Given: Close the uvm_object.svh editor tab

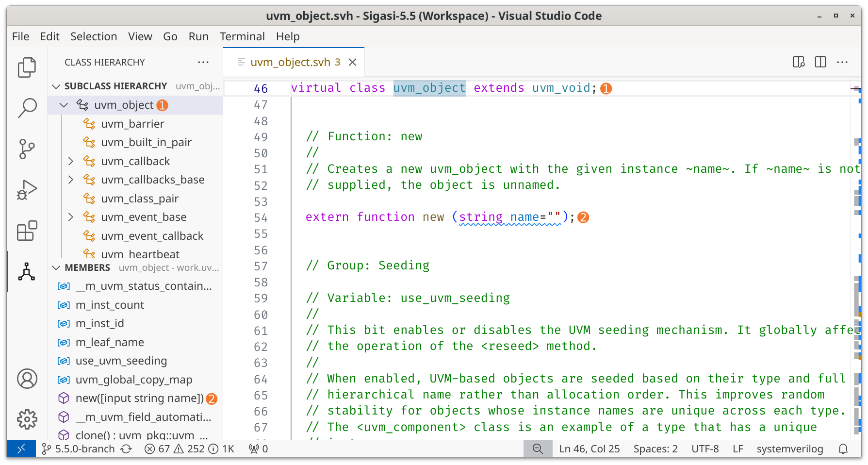Looking at the screenshot, I should [x=353, y=62].
